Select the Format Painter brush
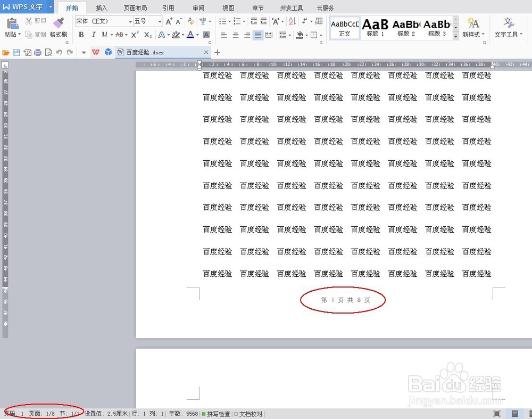This screenshot has height=419, width=532. point(59,23)
